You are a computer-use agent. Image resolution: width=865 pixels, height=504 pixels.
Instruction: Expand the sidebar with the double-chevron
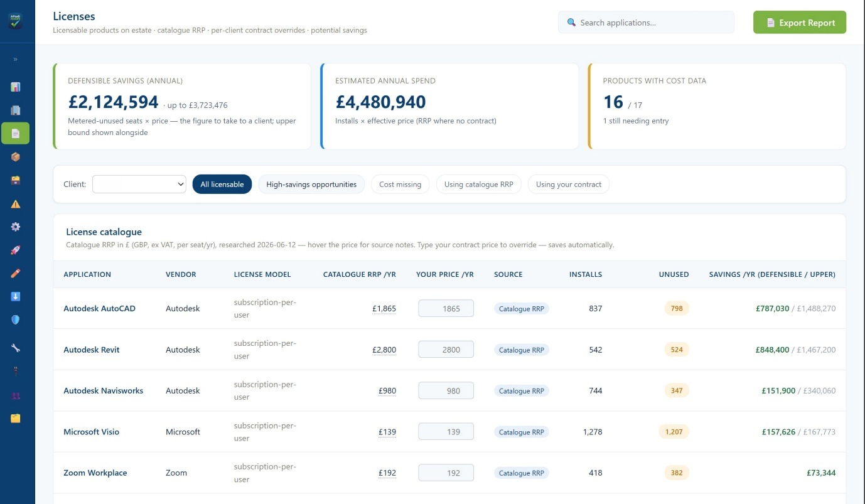[15, 60]
